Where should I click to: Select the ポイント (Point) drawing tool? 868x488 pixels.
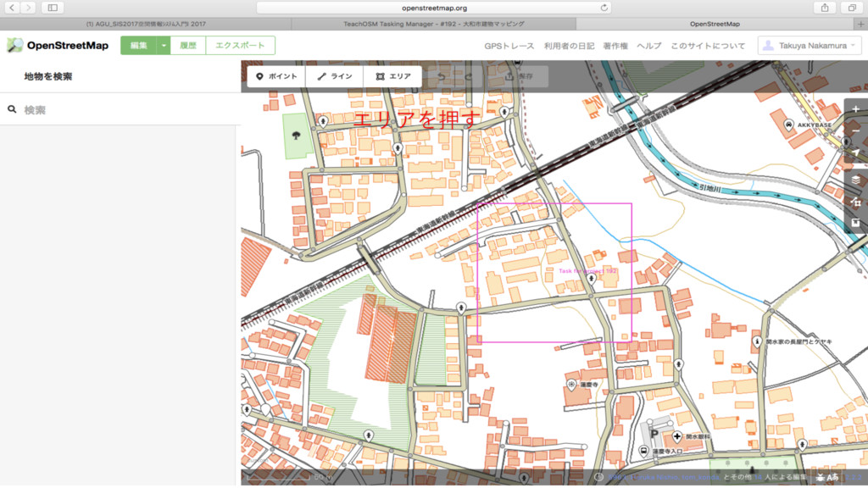[x=276, y=76]
